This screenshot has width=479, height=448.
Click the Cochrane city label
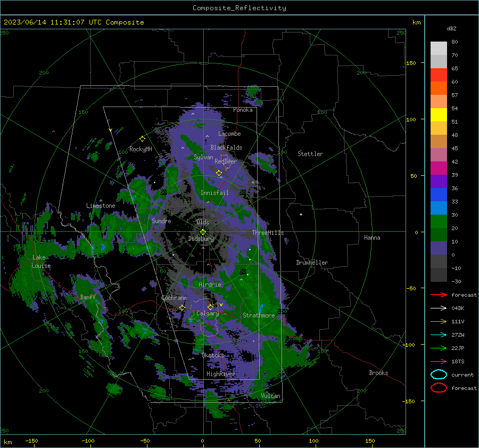coord(174,298)
